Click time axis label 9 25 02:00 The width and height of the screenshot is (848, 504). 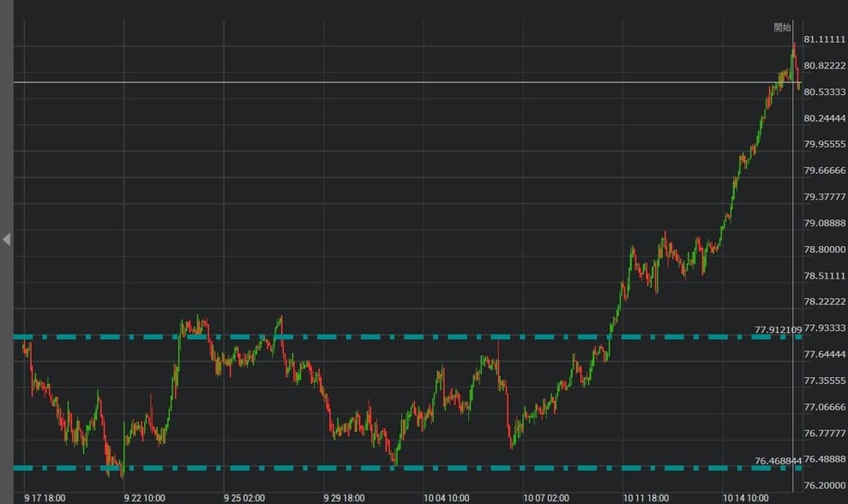(244, 498)
